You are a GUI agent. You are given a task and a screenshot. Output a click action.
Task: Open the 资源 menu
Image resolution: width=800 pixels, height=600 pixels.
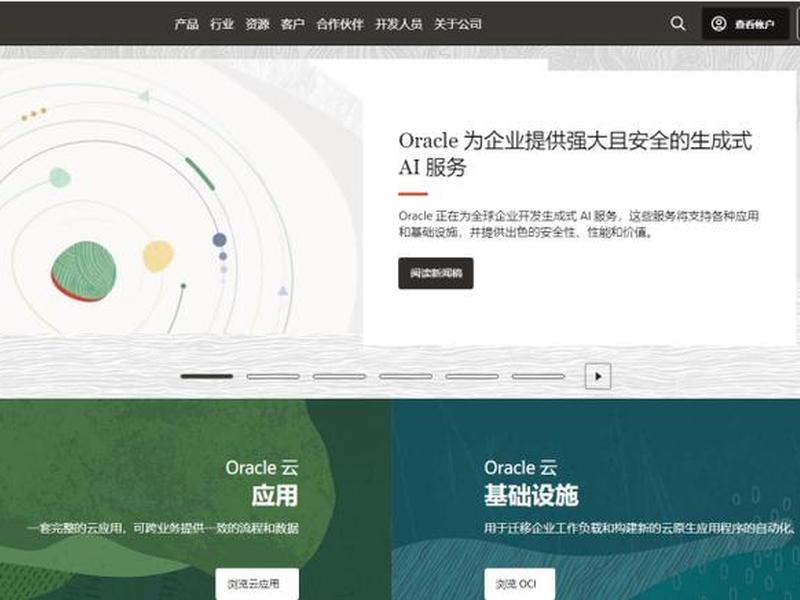pos(257,24)
